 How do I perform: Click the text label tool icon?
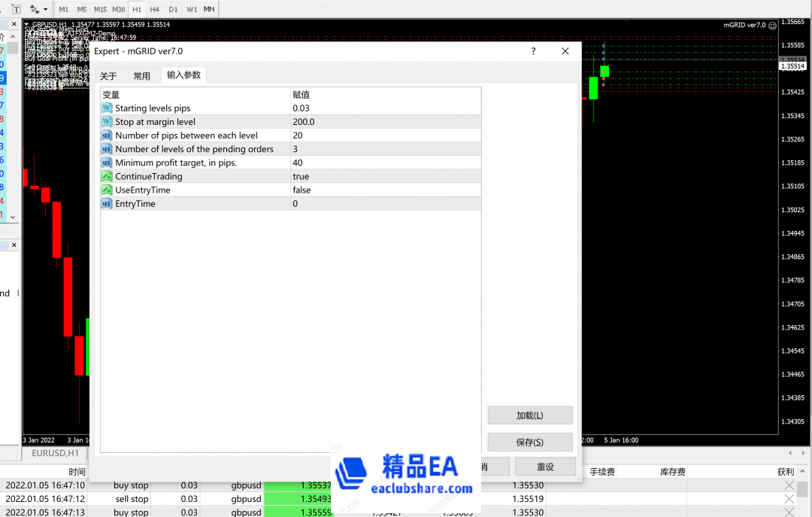16,9
